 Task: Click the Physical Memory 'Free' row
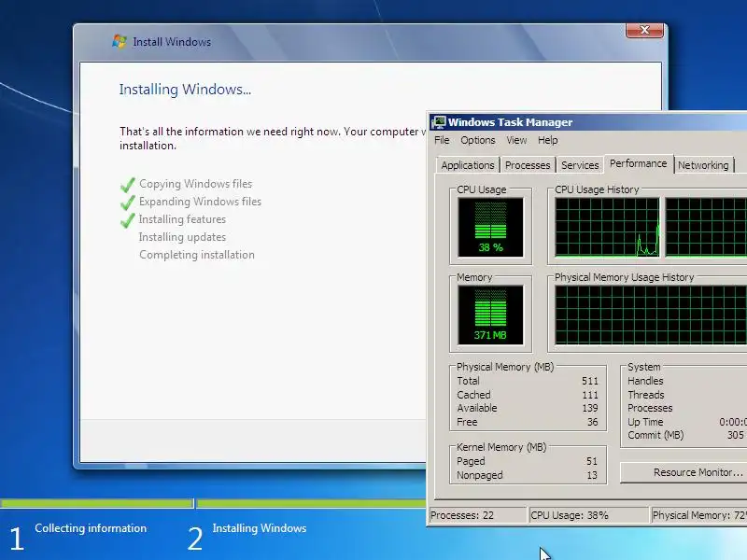pos(528,422)
